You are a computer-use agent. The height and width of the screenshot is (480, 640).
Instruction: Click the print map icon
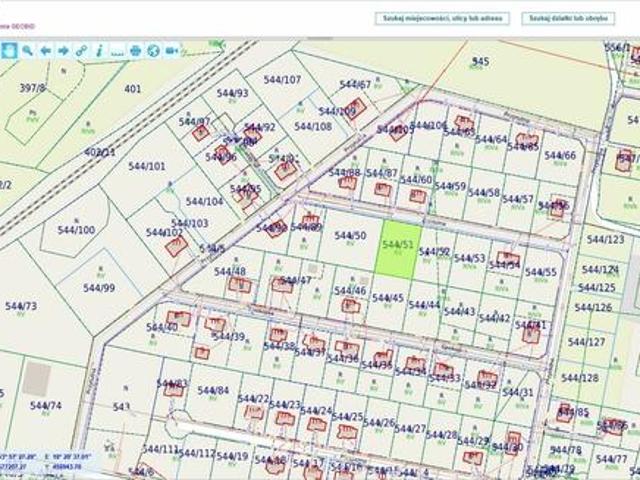point(135,51)
